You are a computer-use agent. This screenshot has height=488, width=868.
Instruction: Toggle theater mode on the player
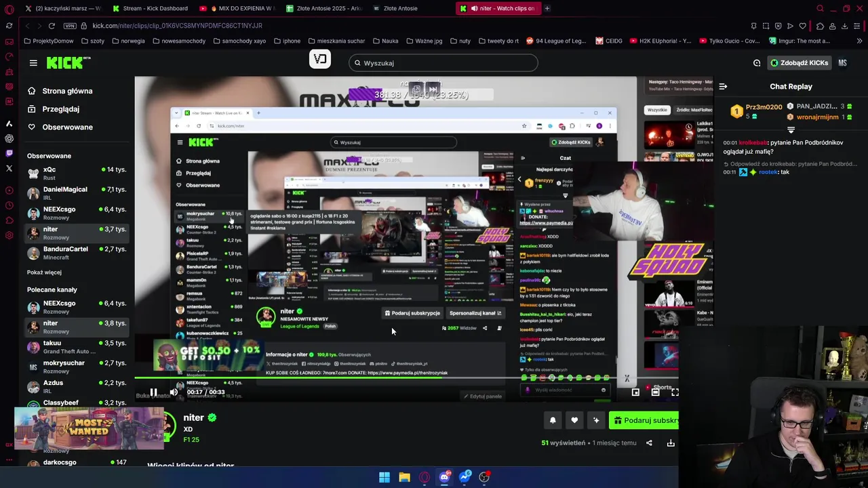[x=655, y=392]
